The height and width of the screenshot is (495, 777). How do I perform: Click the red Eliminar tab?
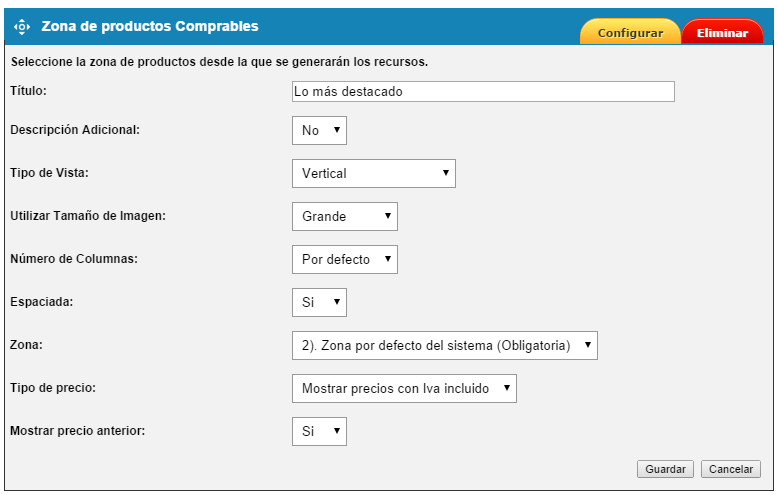coord(722,32)
